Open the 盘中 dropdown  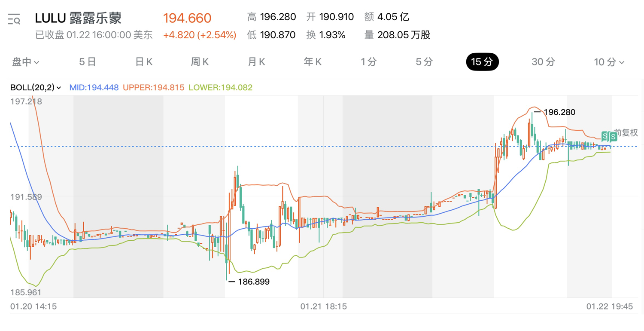[x=25, y=62]
